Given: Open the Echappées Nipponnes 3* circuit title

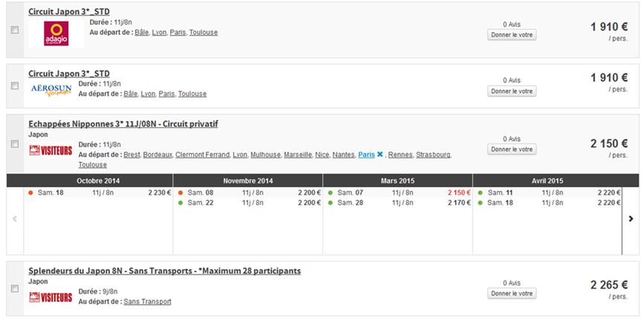Looking at the screenshot, I should click(123, 123).
